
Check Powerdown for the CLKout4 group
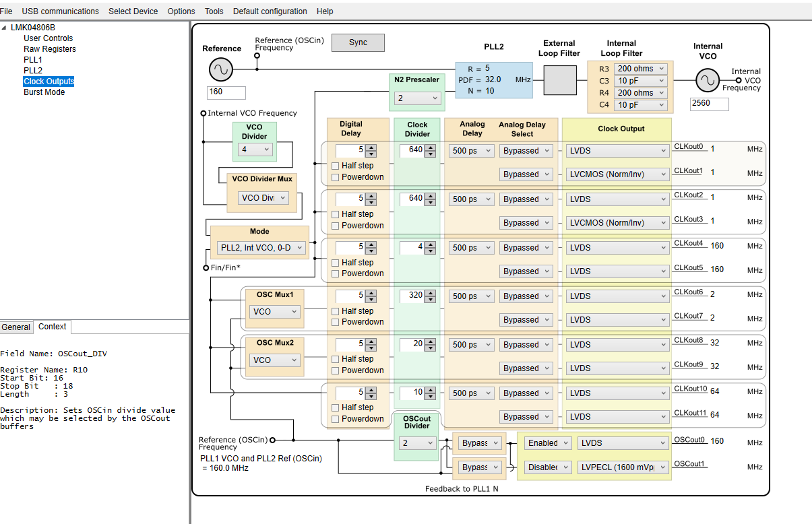pos(336,273)
